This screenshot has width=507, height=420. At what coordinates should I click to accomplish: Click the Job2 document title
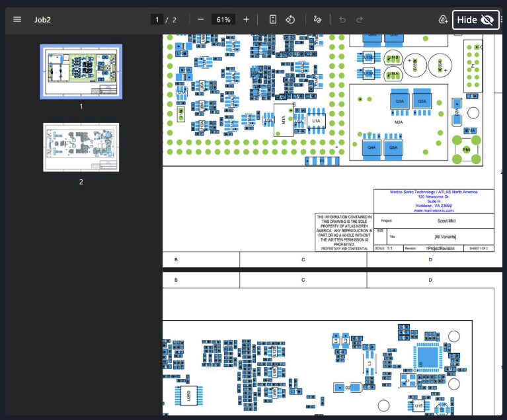[42, 20]
